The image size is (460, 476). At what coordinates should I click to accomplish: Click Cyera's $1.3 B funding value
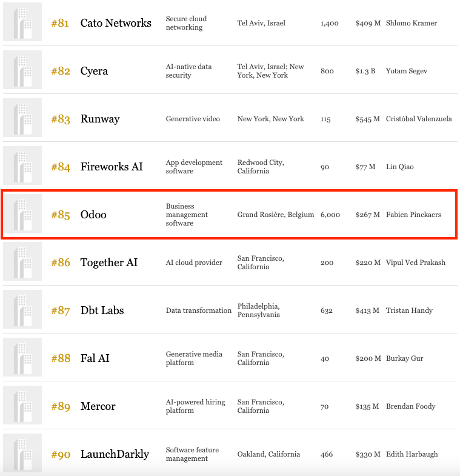pos(365,71)
